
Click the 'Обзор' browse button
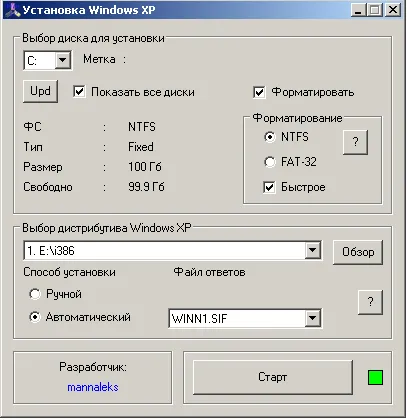358,252
